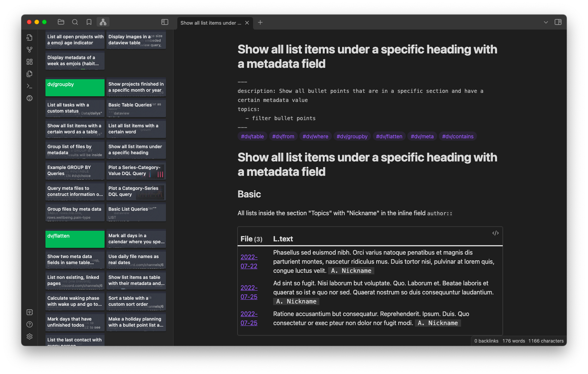Viewport: 588px width, 374px height.
Task: Open command palette ribbon icon
Action: [x=30, y=86]
